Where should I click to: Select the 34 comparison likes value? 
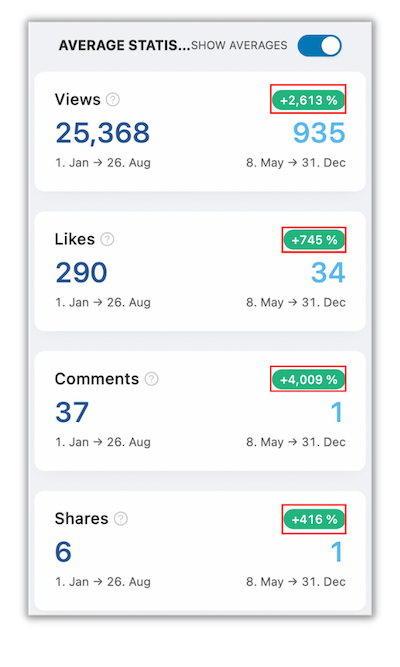point(328,272)
